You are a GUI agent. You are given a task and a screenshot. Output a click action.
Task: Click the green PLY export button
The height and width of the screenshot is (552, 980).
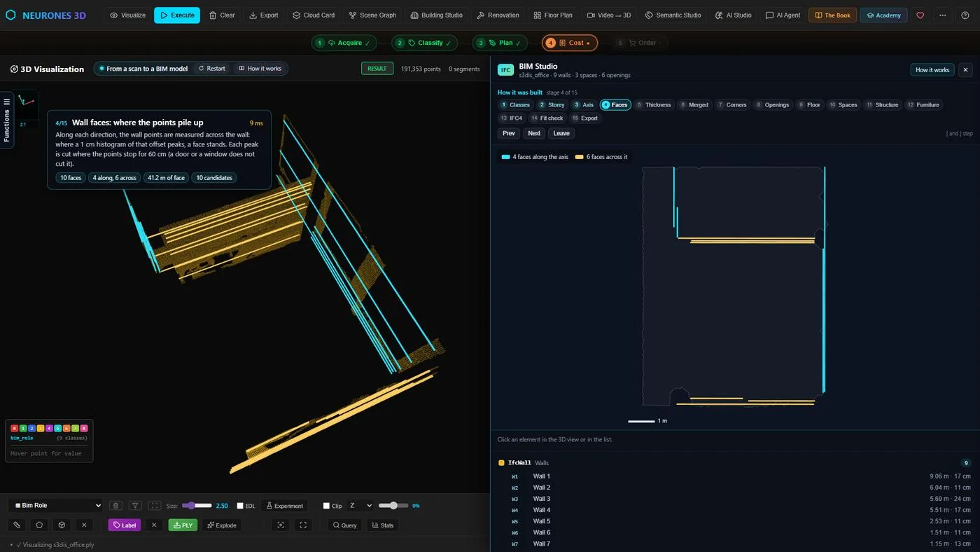[x=183, y=525]
